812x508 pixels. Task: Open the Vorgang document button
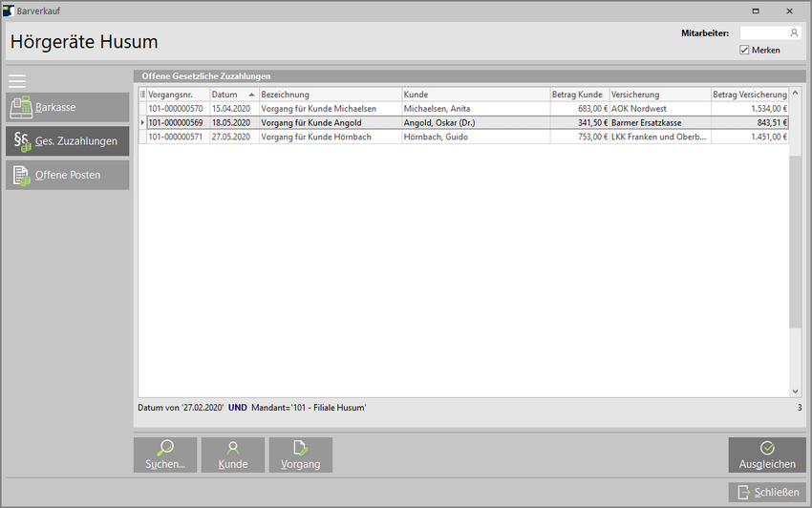tap(301, 455)
